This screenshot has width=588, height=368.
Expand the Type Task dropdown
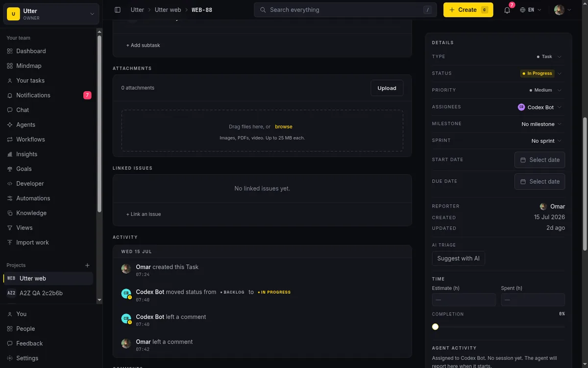[549, 56]
